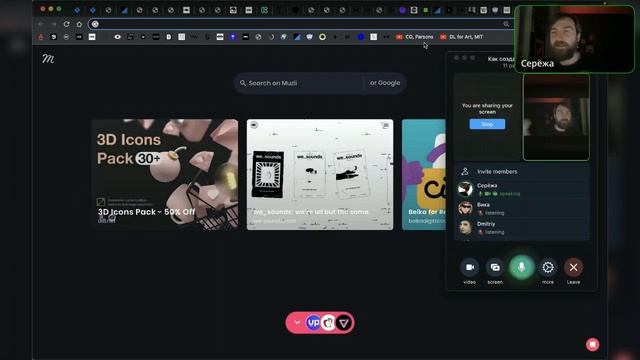Open the solid blue circle bookmark
The width and height of the screenshot is (640, 360).
[x=361, y=37]
